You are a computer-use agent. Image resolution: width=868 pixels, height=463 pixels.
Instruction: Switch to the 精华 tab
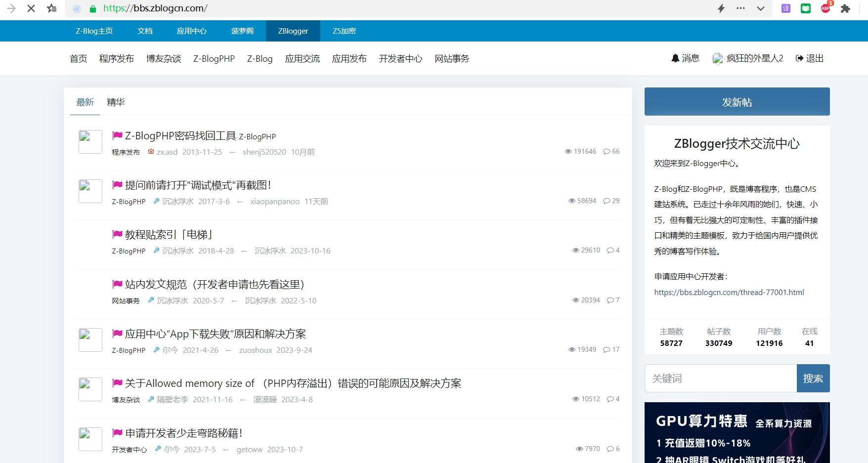click(116, 102)
